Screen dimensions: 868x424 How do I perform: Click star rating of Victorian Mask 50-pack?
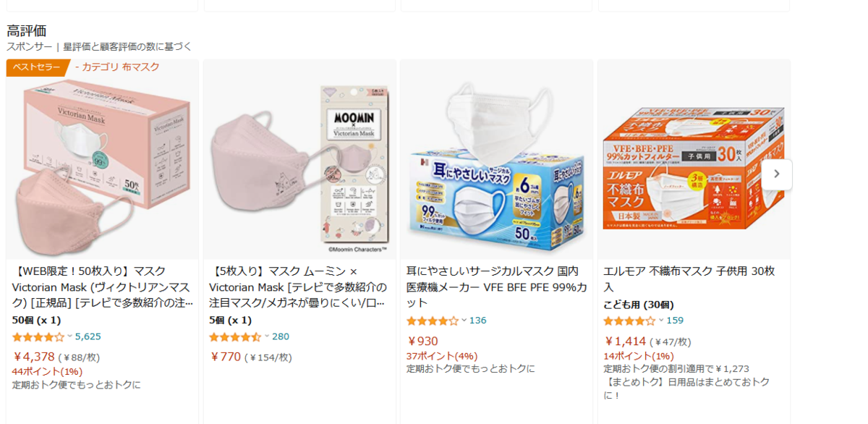[38, 337]
